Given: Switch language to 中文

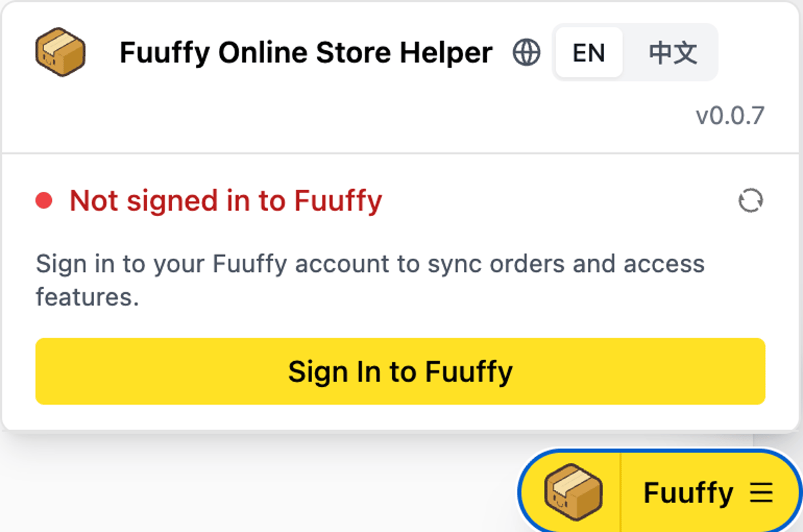Looking at the screenshot, I should (x=672, y=53).
